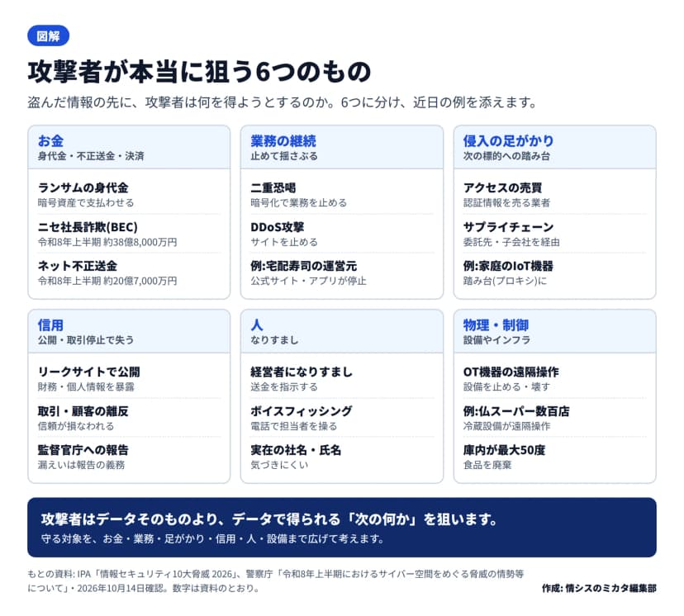Screen dimensions: 684x616
Task: Click the 約20億7,000万円 figure
Action: (x=140, y=281)
